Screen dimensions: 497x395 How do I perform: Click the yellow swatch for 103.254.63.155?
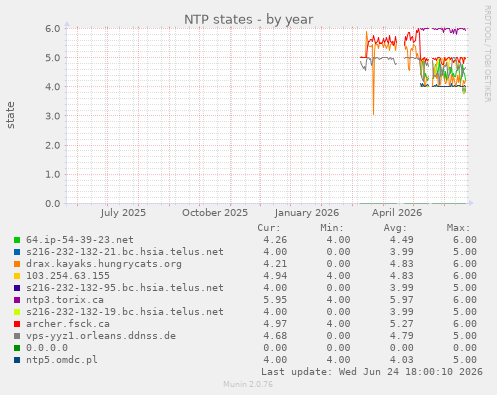17,276
